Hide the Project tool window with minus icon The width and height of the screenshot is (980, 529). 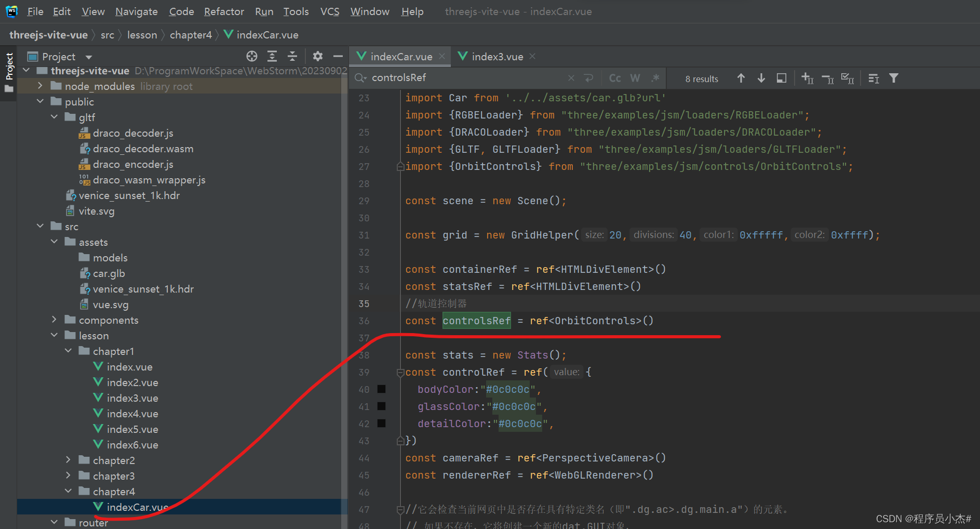click(338, 56)
